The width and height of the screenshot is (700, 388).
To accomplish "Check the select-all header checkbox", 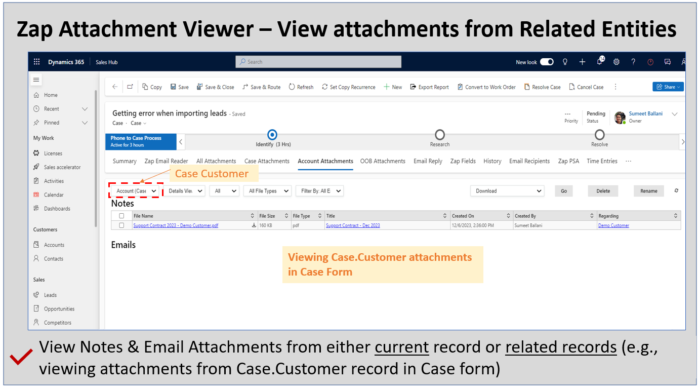I will pyautogui.click(x=121, y=216).
